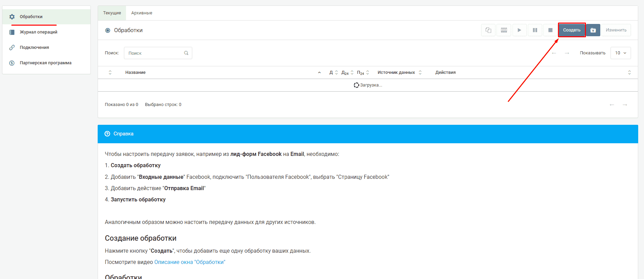Select the Текущие tab
Screen dimensions: 644x279
112,13
